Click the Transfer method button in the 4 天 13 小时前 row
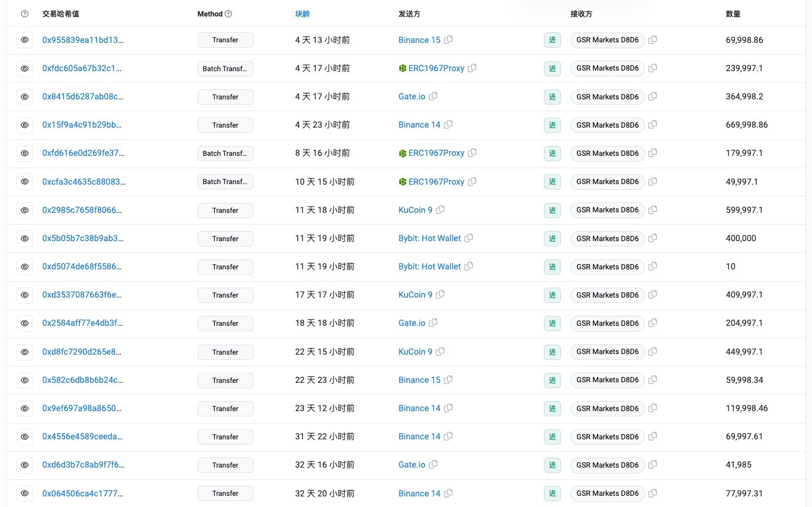Viewport: 812px width, 507px height. (225, 40)
